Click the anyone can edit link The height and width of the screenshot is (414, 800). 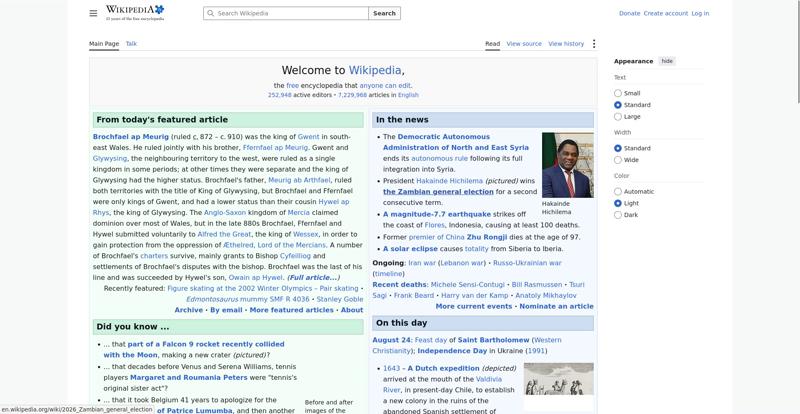[385, 86]
